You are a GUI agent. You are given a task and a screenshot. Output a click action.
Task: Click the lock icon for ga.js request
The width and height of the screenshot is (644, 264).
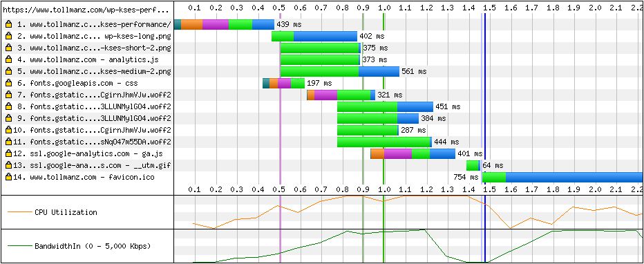pos(8,153)
